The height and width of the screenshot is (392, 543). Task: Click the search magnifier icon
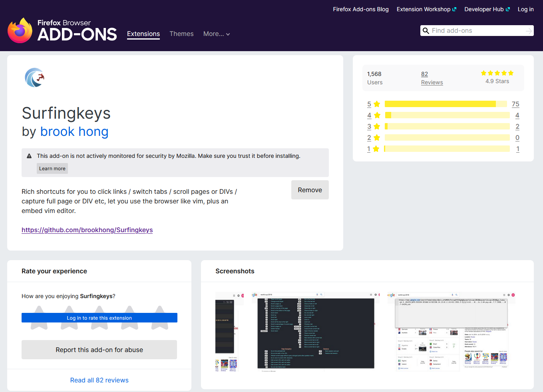426,31
